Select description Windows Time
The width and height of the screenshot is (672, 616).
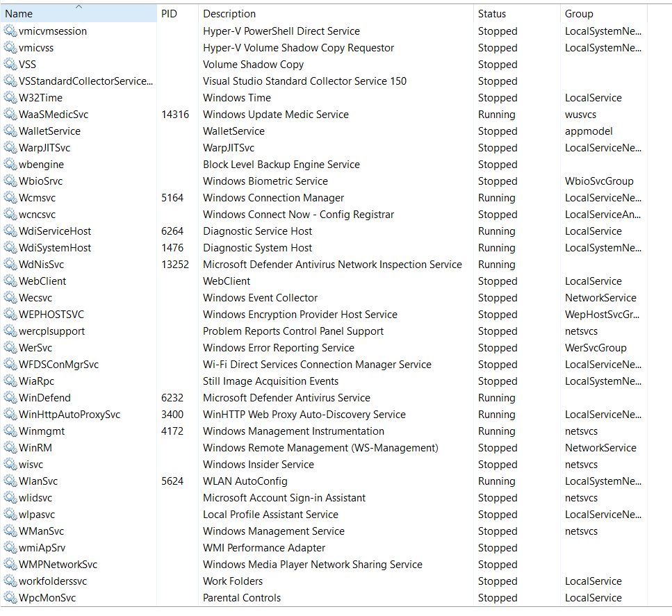click(237, 98)
